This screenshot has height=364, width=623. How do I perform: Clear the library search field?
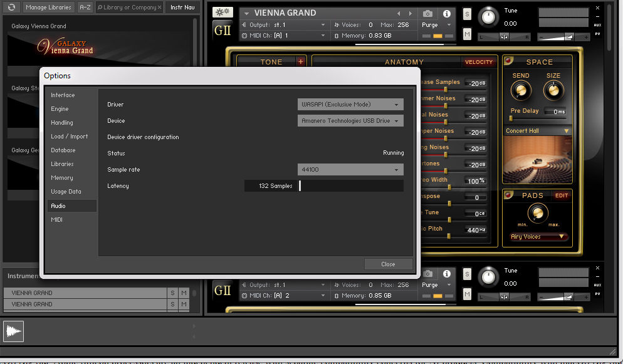(159, 7)
